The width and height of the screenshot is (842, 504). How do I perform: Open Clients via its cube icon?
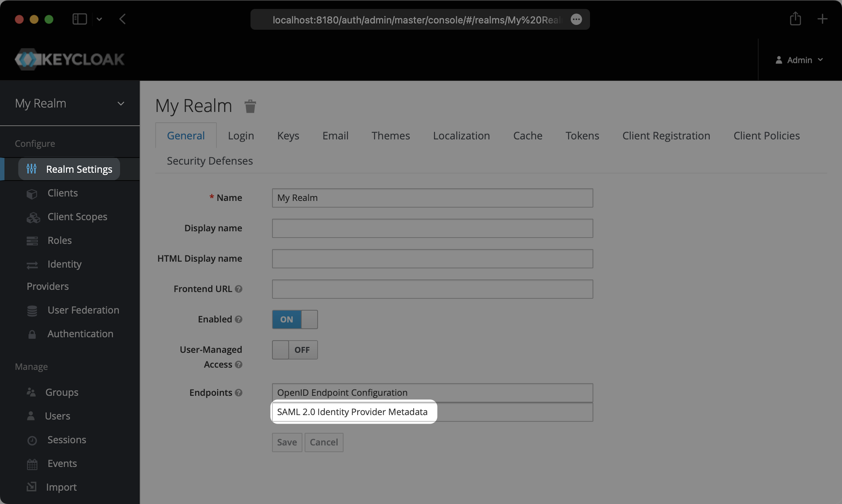(x=32, y=194)
